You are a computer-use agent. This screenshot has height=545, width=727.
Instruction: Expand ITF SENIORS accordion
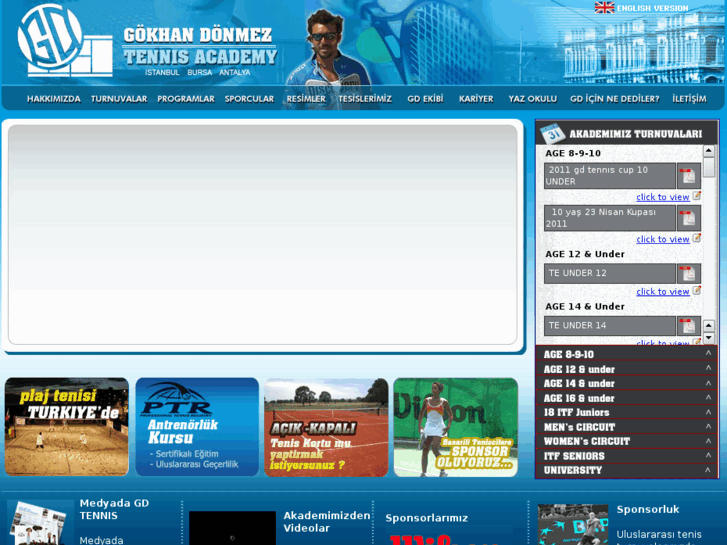click(x=627, y=455)
